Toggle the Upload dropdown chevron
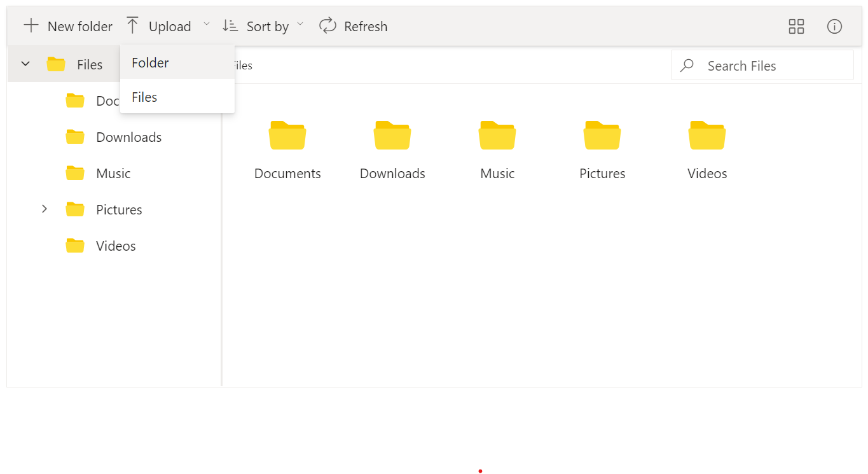The image size is (868, 474). coord(206,24)
